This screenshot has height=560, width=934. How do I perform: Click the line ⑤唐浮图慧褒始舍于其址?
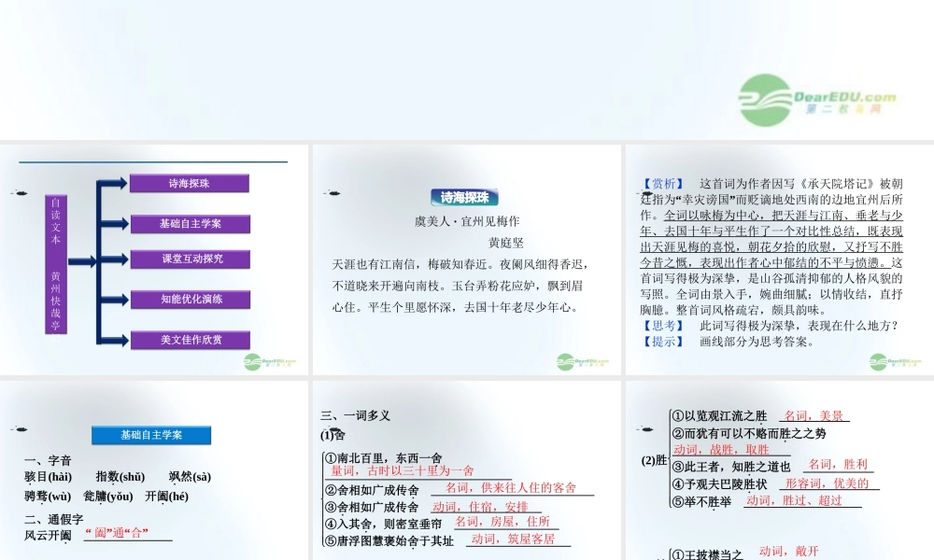click(389, 541)
